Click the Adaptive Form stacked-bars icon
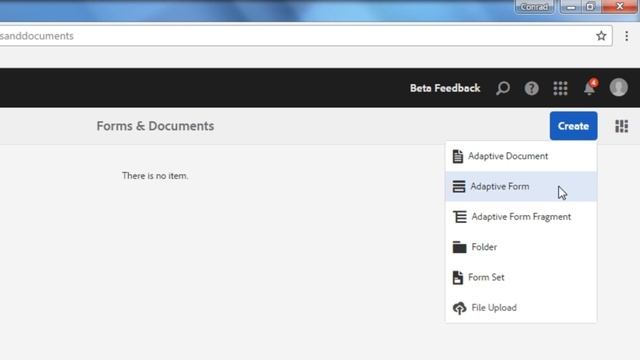 (x=459, y=186)
